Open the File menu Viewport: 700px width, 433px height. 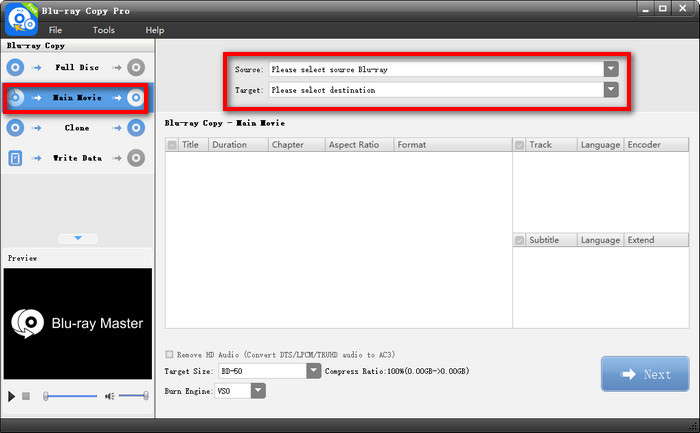pyautogui.click(x=55, y=30)
